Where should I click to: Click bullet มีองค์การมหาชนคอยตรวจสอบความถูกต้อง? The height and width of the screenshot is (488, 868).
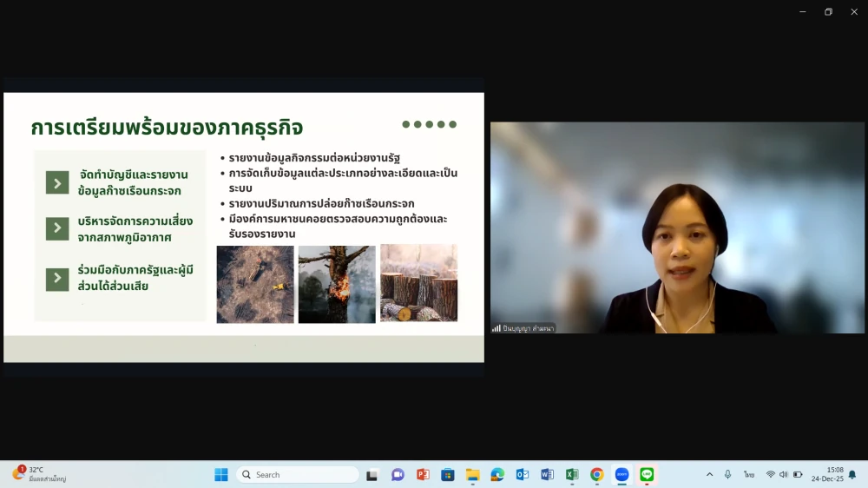(x=338, y=226)
